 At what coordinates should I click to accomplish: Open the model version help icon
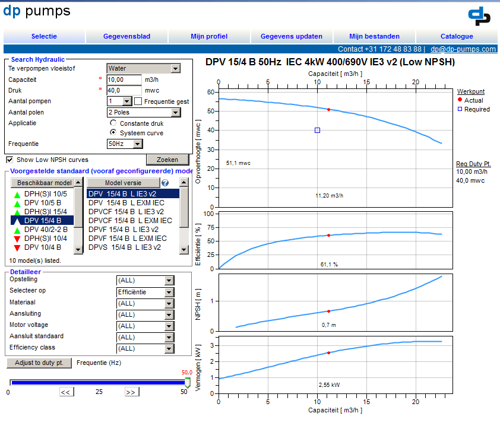click(165, 183)
